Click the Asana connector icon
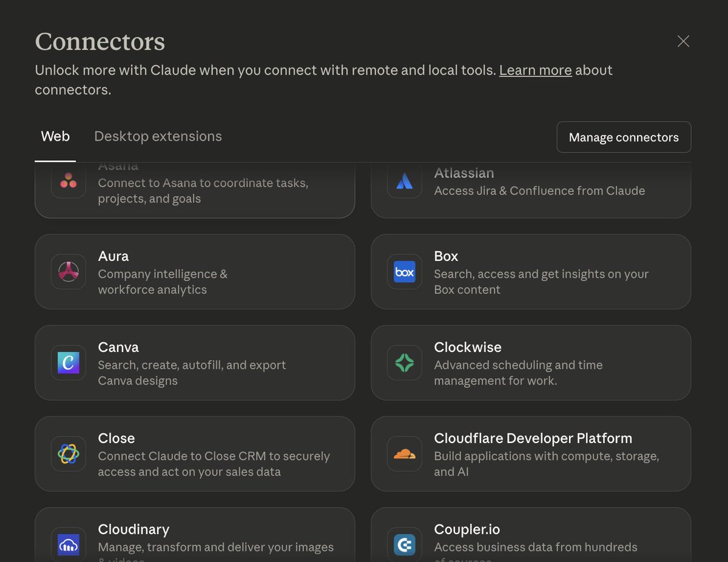Screen dimensions: 728x562 [68, 181]
